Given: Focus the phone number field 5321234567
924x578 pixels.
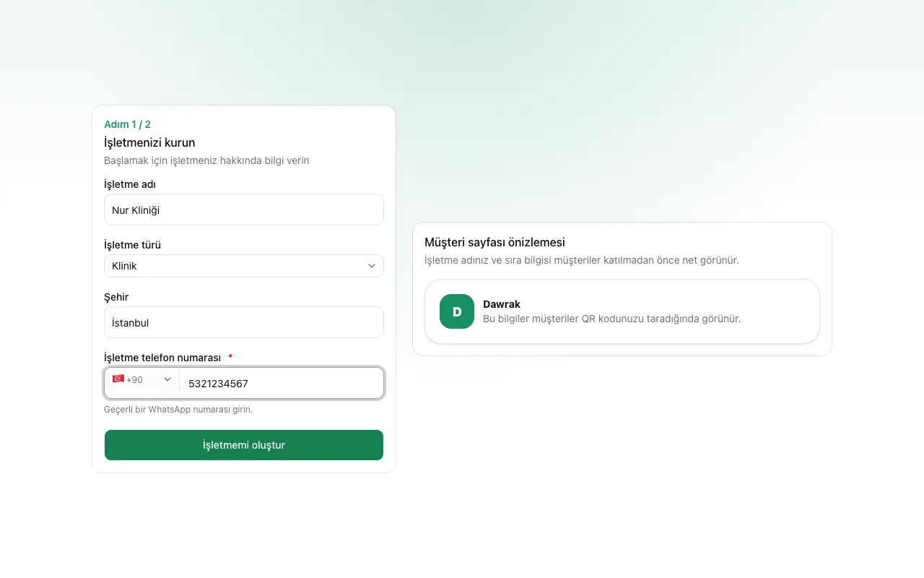Looking at the screenshot, I should point(282,383).
